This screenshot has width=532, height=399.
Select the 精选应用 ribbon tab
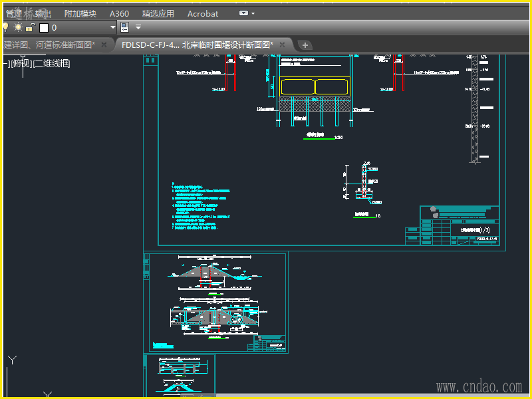click(x=158, y=13)
